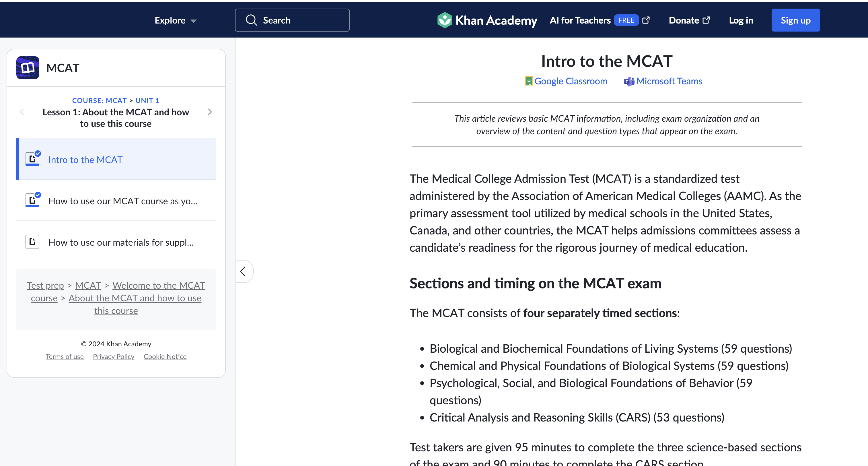Click the article icon for Intro to the MCAT
The image size is (868, 466).
(x=32, y=159)
